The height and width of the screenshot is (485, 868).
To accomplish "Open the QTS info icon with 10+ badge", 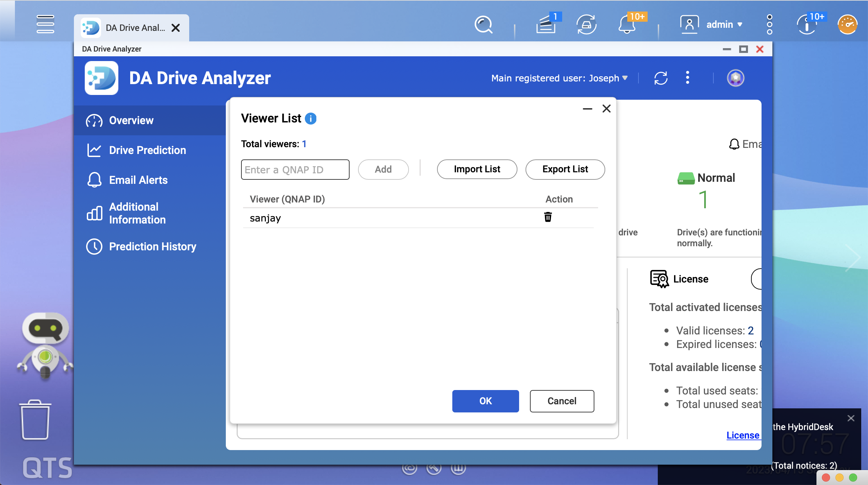I will tap(808, 24).
